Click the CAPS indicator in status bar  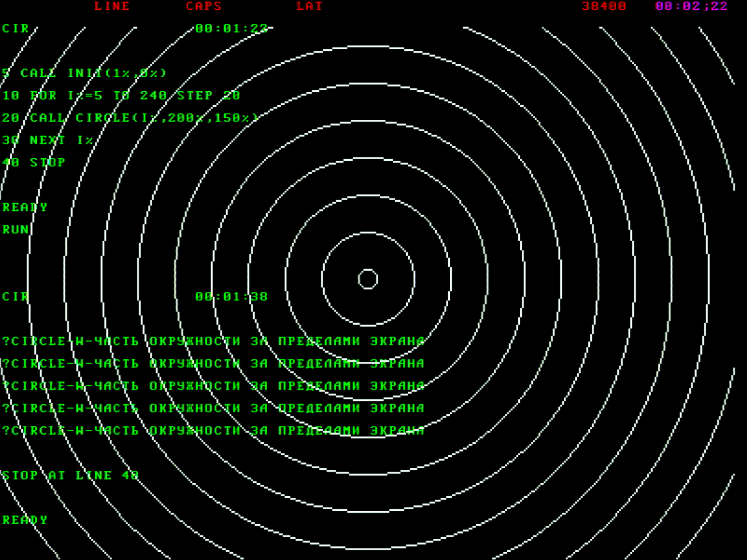point(204,6)
